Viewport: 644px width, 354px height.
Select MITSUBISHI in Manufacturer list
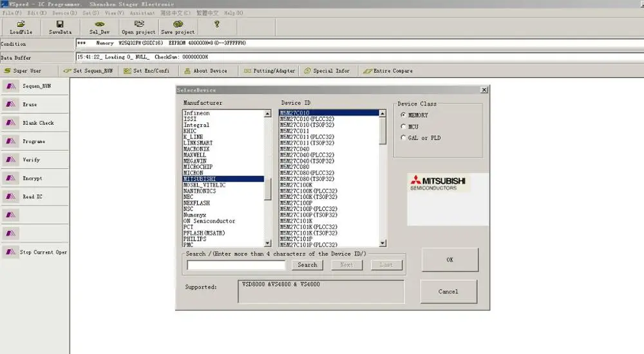pyautogui.click(x=223, y=179)
